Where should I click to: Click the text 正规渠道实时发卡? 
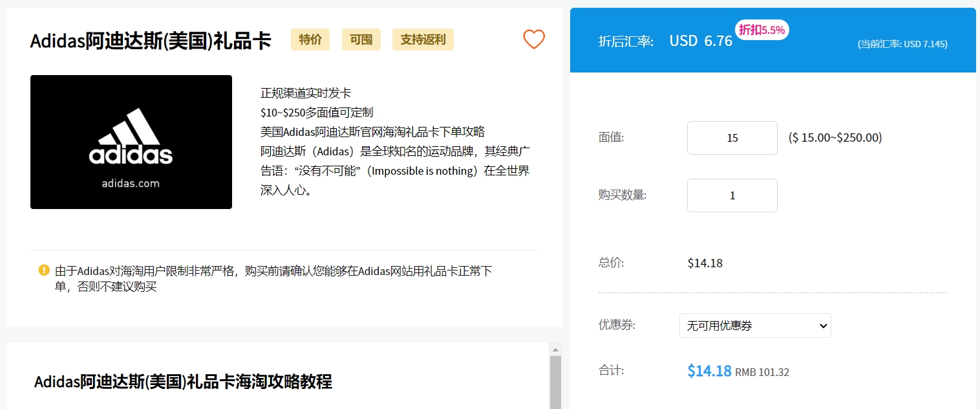[306, 93]
